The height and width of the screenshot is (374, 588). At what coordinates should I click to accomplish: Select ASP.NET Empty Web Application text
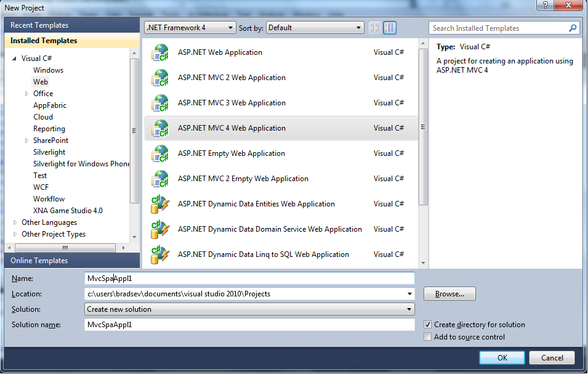click(232, 153)
